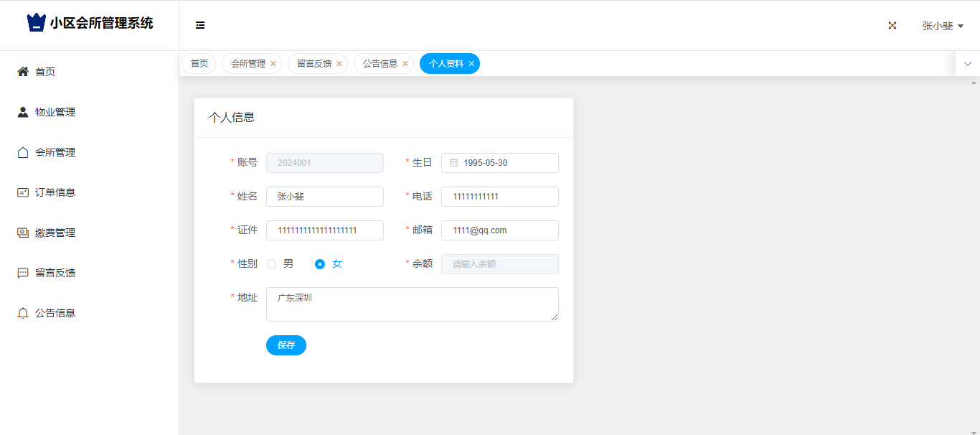The height and width of the screenshot is (435, 980).
Task: Click the 公告信息 bell icon
Action: [23, 313]
